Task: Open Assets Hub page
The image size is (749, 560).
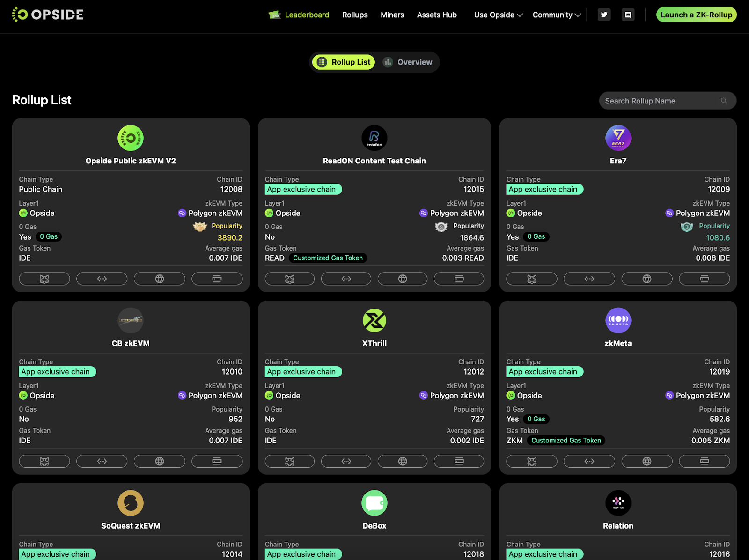Action: point(437,15)
